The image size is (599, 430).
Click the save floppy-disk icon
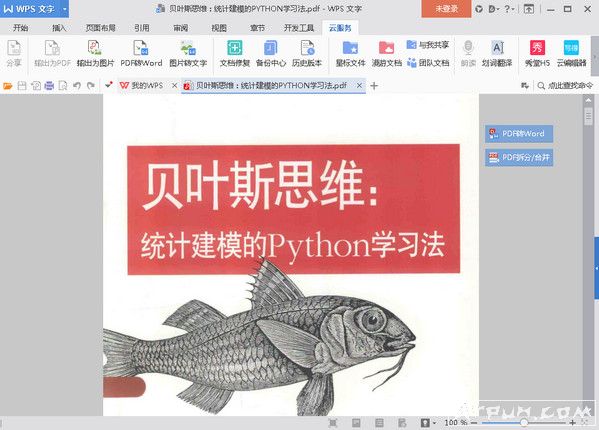point(22,86)
